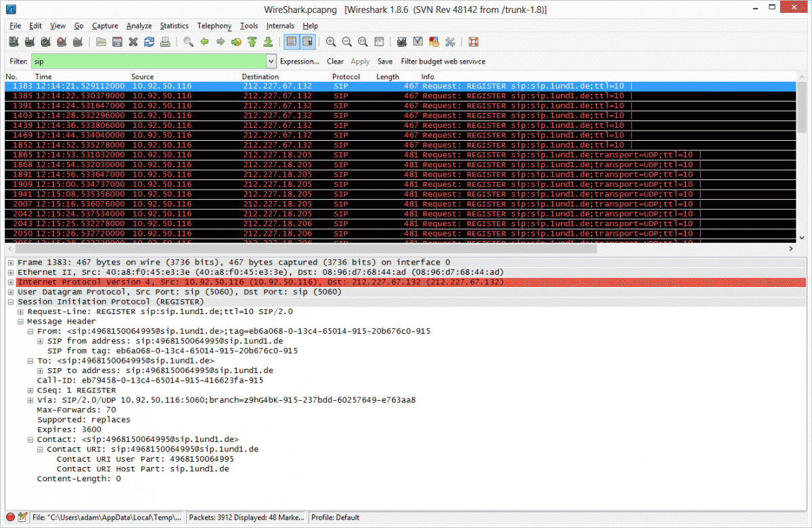The height and width of the screenshot is (528, 812).
Task: Close this capture file
Action: pyautogui.click(x=133, y=42)
